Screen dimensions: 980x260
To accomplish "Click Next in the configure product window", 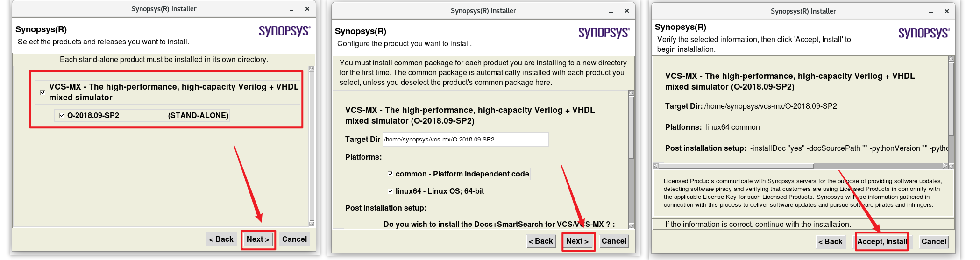I will click(578, 241).
